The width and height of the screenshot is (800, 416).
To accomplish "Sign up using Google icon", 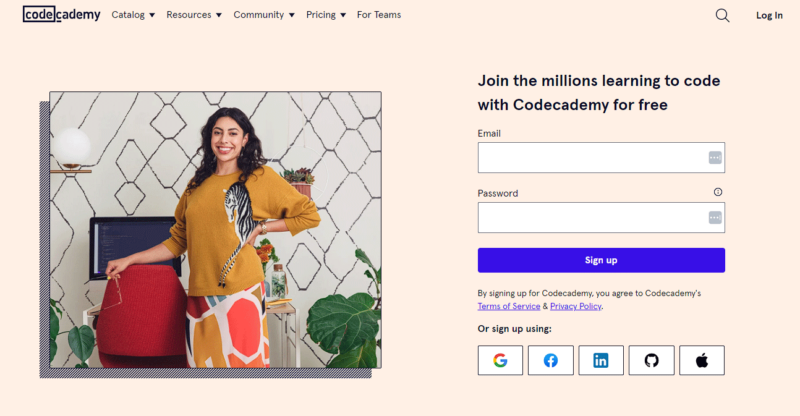I will click(x=500, y=360).
